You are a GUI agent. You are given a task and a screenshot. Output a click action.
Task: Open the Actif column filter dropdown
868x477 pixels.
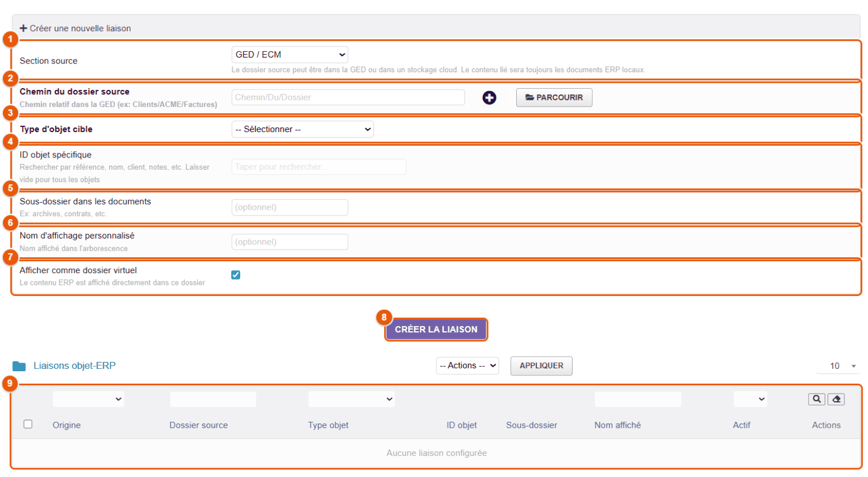[x=751, y=399]
